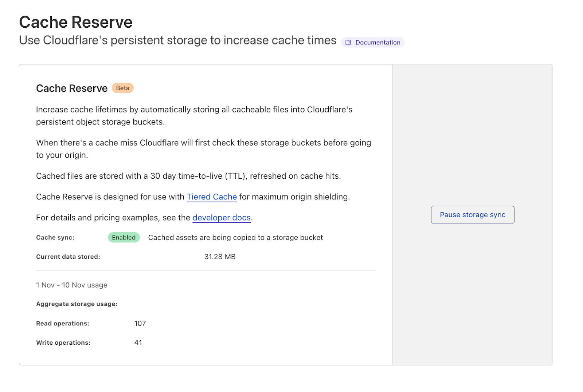The image size is (583, 392).
Task: Click the persistent storage subtitle text
Action: tap(177, 40)
